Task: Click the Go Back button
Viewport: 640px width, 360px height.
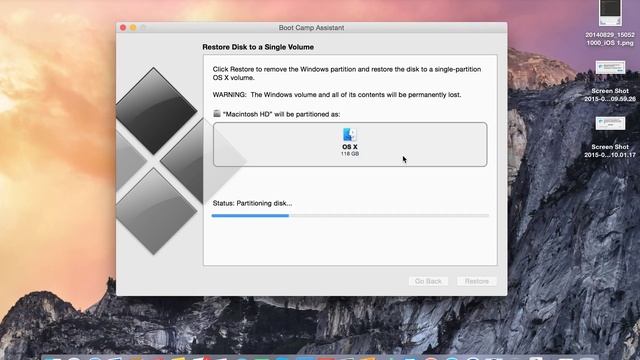Action: (428, 281)
